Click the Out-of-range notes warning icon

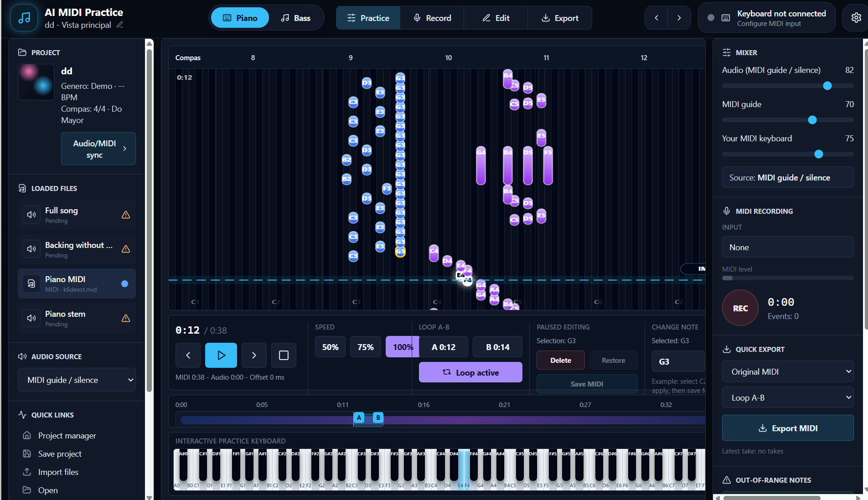click(x=727, y=480)
